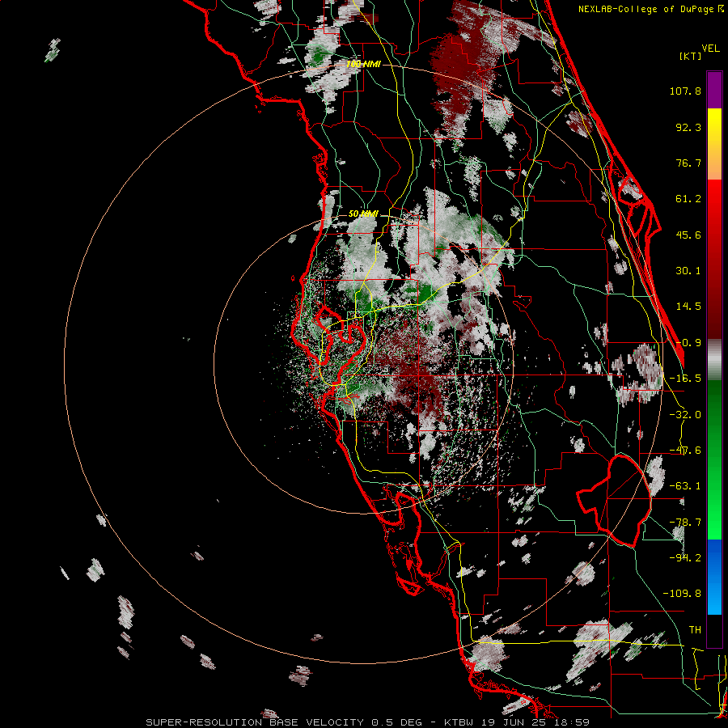This screenshot has height=728, width=728.
Task: Click the VEL legend title
Action: click(x=710, y=48)
